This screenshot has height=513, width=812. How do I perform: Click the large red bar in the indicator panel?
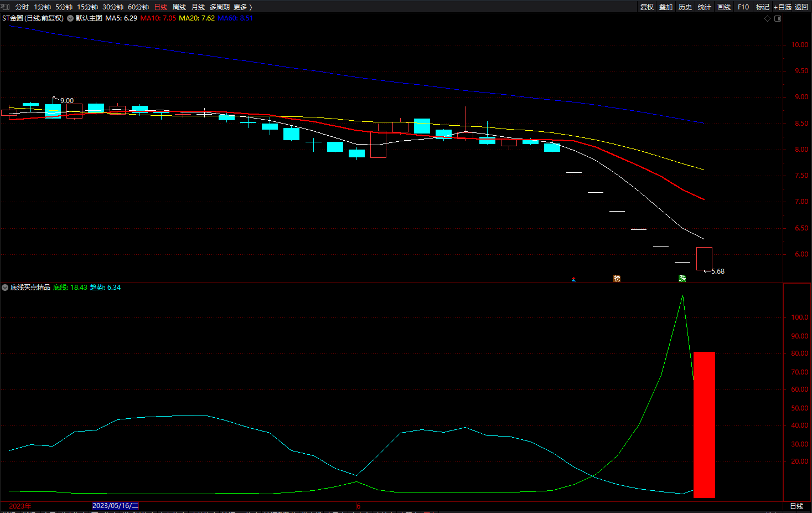click(x=704, y=424)
